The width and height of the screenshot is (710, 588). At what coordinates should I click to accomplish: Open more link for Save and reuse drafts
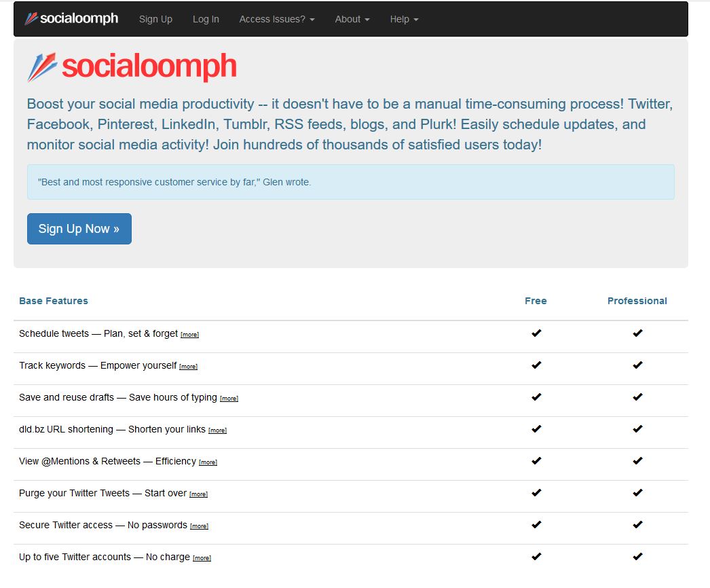(229, 399)
